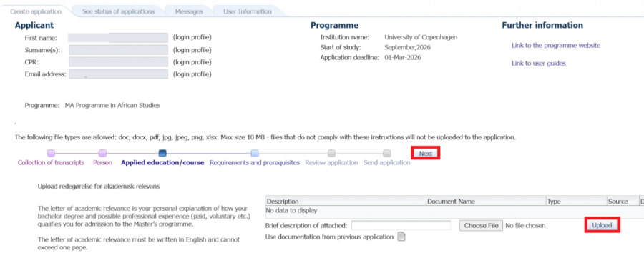This screenshot has height=273, width=644.
Task: Click the Person step label
Action: coord(102,163)
